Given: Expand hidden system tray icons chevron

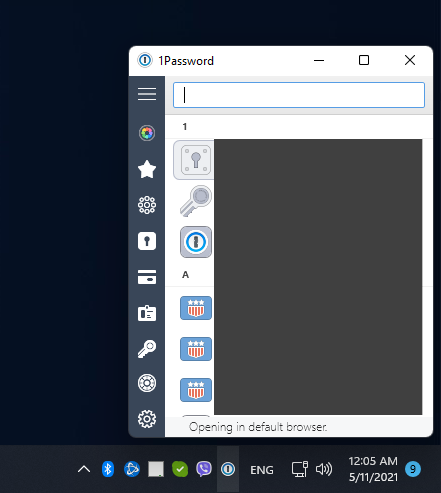Looking at the screenshot, I should [84, 469].
